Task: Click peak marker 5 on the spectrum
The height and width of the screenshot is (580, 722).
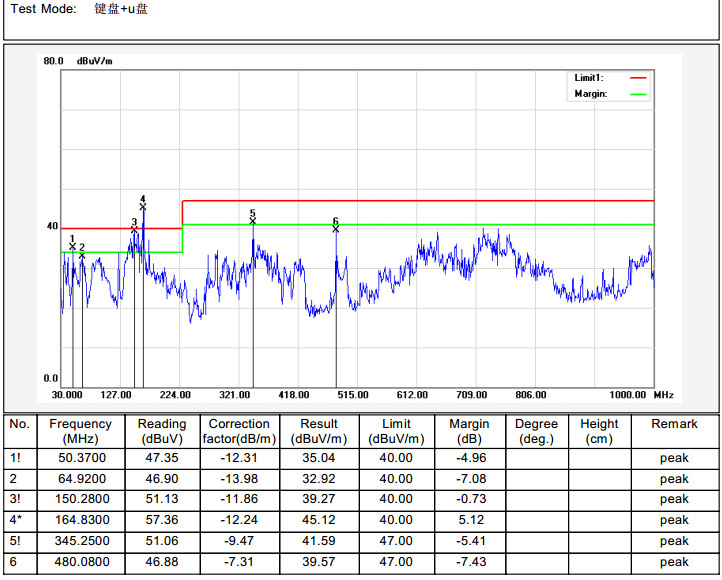Action: pyautogui.click(x=253, y=221)
